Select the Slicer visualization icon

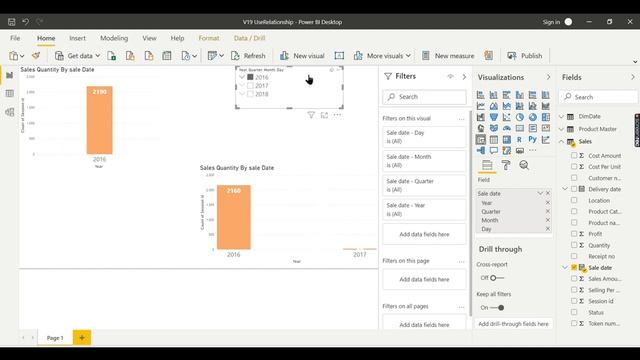(x=480, y=139)
